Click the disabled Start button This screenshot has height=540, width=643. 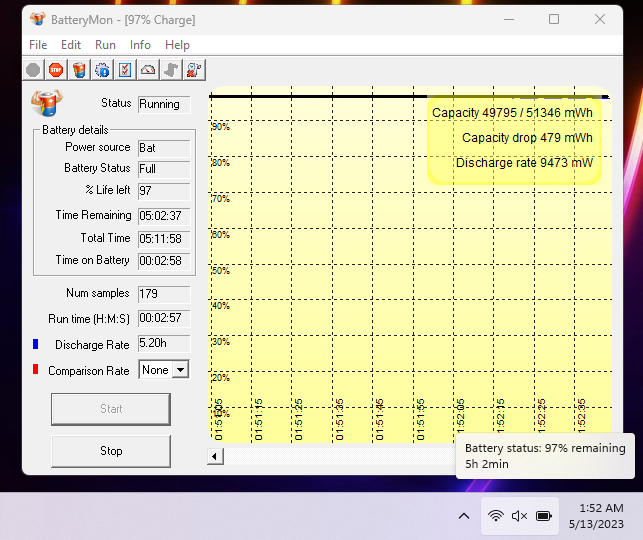(x=111, y=409)
